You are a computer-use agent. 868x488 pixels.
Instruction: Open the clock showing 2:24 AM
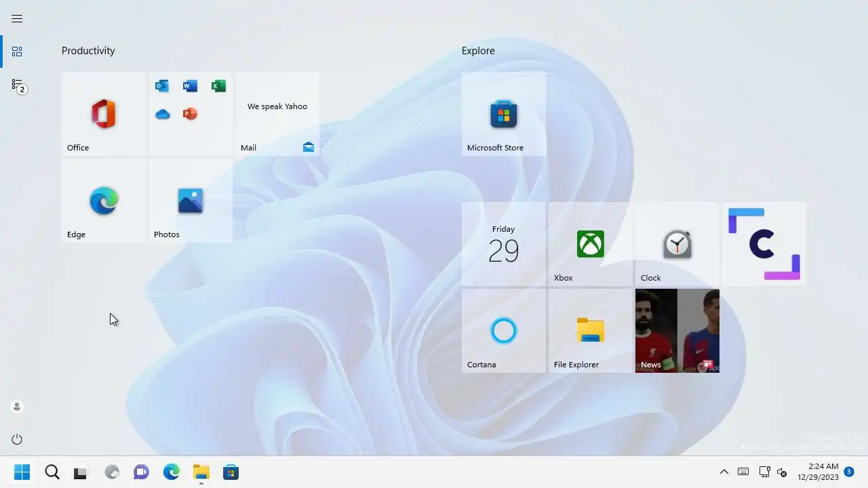tap(819, 472)
